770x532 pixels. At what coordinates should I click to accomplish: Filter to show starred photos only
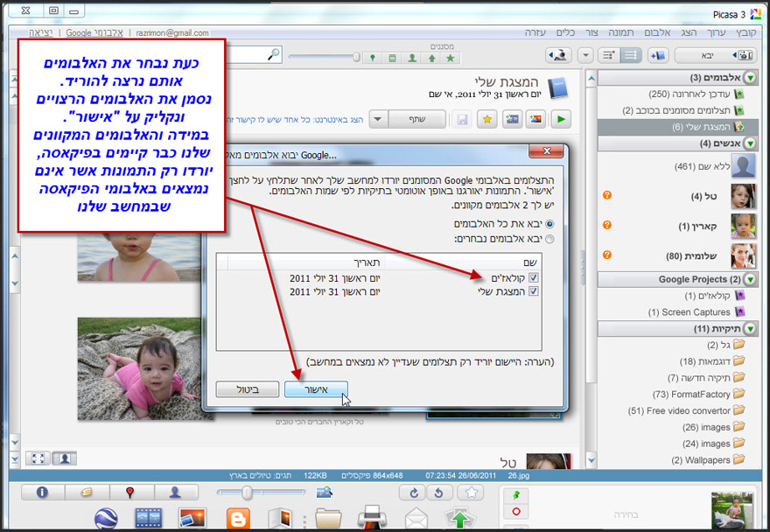click(451, 59)
